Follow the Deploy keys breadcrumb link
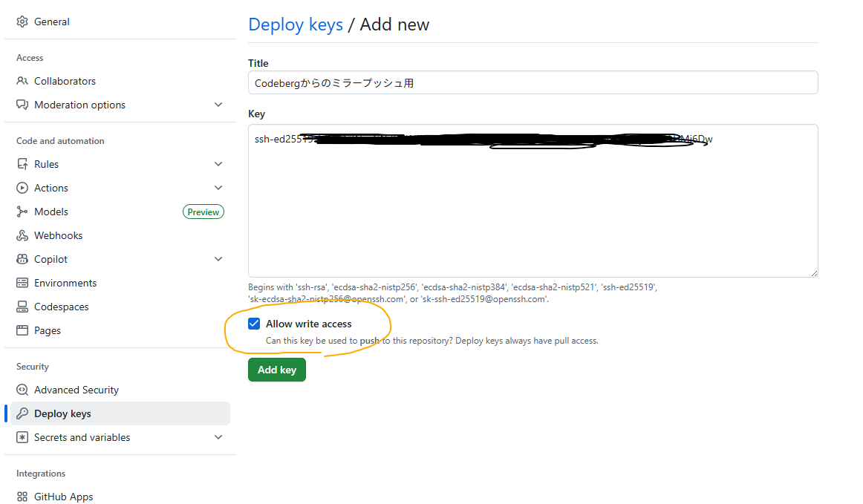This screenshot has height=504, width=863. 296,24
